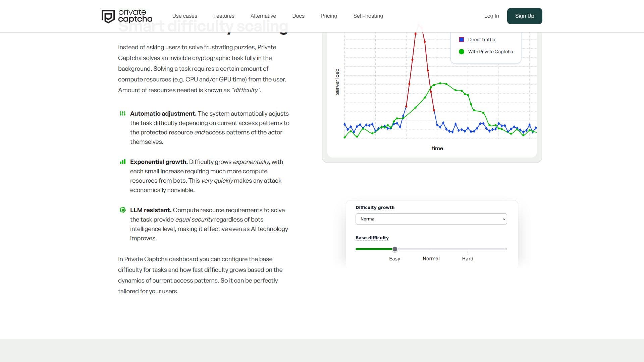Click the Easy slider label
The width and height of the screenshot is (644, 362).
(x=394, y=259)
